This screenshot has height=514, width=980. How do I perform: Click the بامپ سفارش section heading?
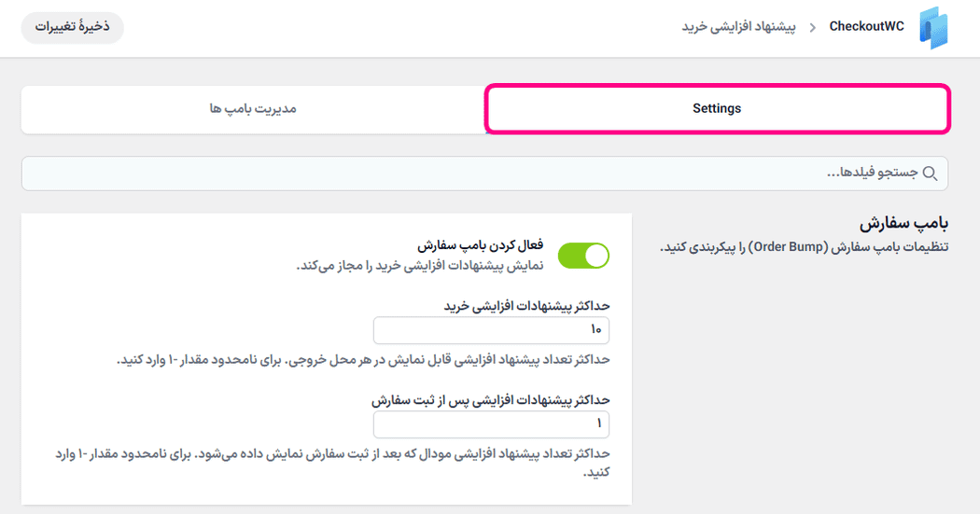[903, 223]
